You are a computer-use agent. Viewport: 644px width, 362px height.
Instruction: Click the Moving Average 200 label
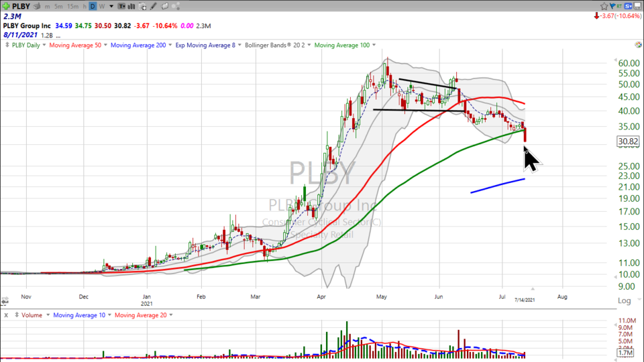tap(136, 45)
